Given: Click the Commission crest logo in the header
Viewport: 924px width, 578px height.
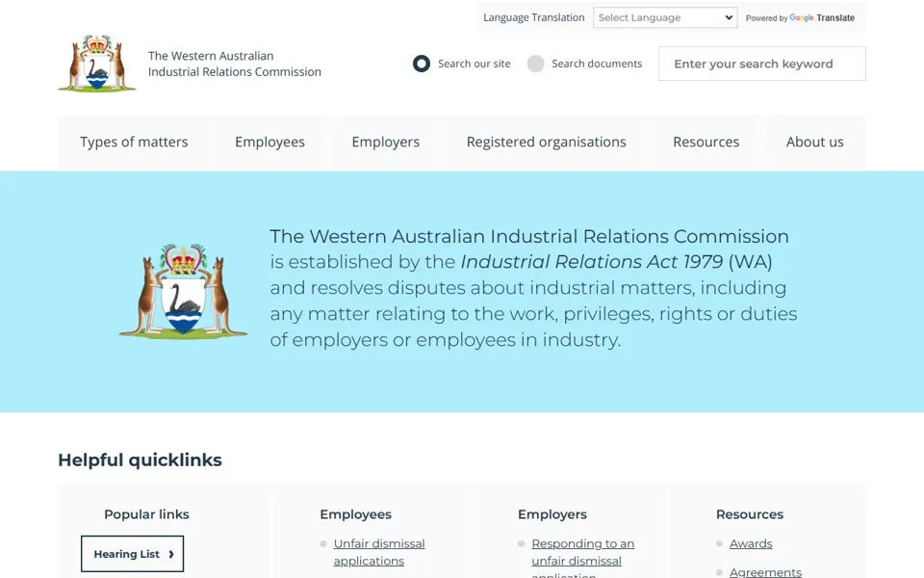Looking at the screenshot, I should [x=96, y=64].
